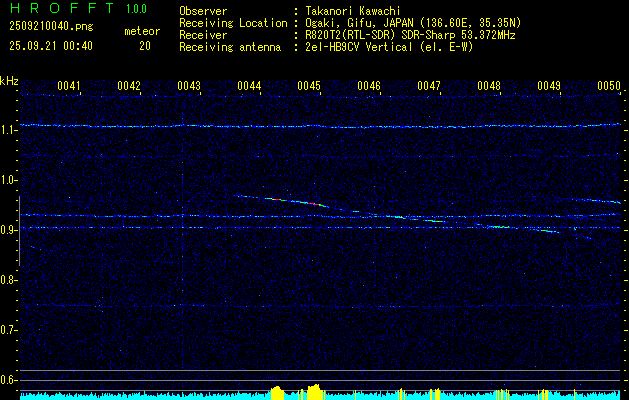Click the 0050 time axis label
Screen dimensions: 629x400
609,86
